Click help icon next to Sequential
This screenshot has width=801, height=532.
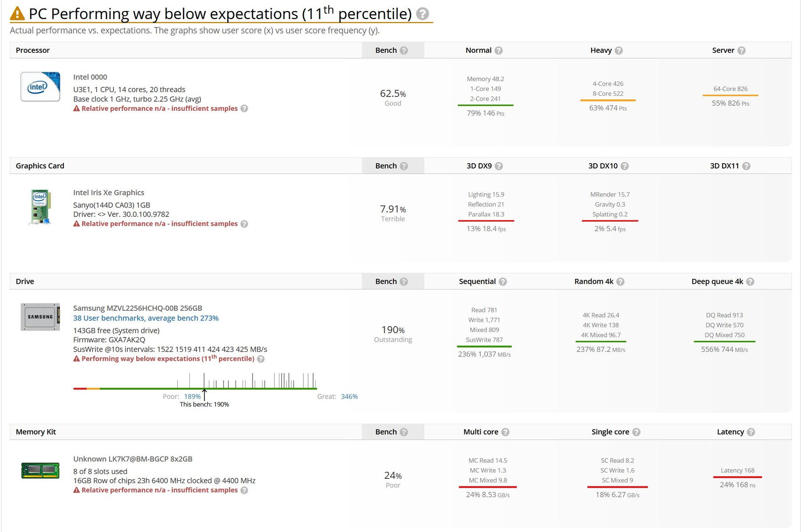click(503, 282)
